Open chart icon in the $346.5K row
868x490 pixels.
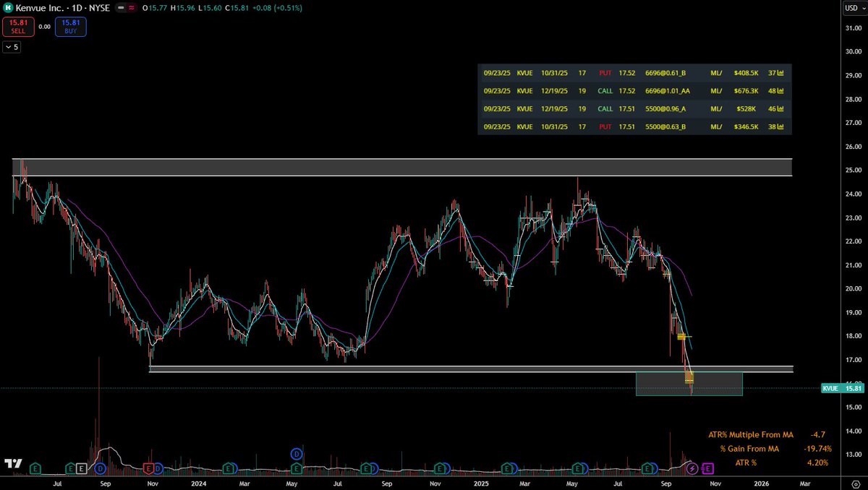pyautogui.click(x=780, y=126)
